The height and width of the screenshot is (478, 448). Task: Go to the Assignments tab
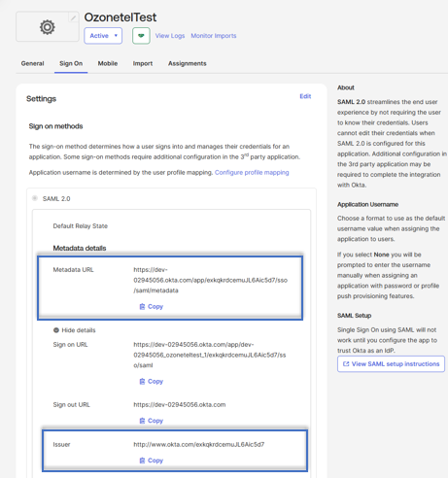click(187, 63)
